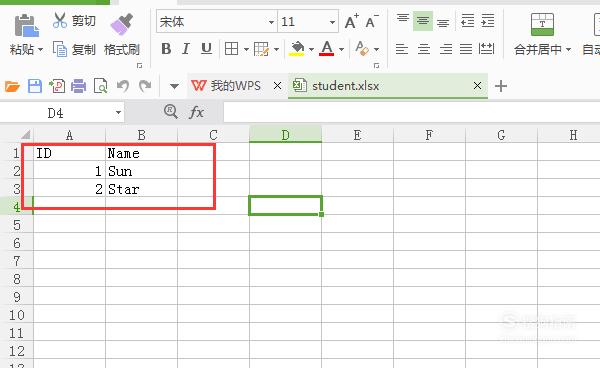Click the justify alignment icon
Image resolution: width=600 pixels, height=368 pixels.
(x=466, y=49)
